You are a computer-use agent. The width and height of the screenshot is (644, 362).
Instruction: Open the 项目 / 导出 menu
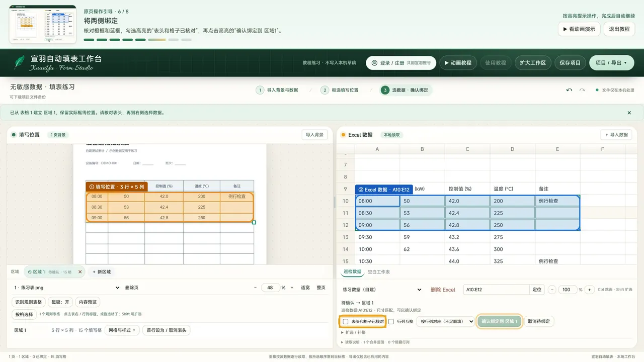tap(611, 63)
